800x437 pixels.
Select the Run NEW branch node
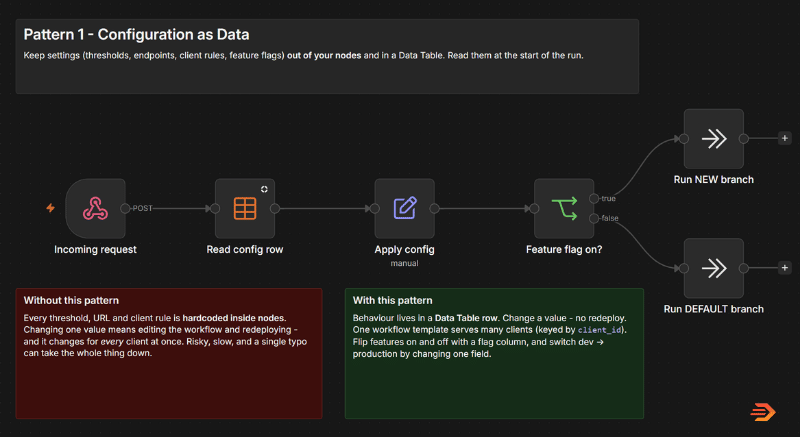coord(714,138)
